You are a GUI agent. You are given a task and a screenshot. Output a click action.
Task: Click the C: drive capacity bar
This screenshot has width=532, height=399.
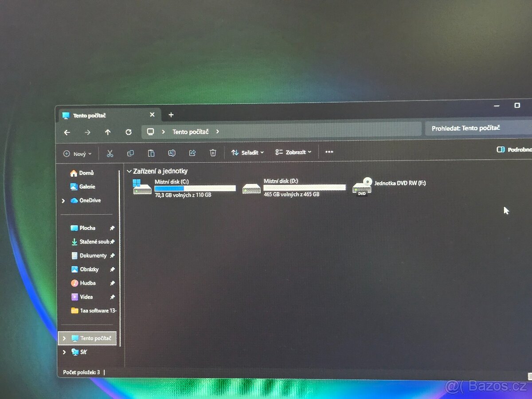(x=194, y=188)
